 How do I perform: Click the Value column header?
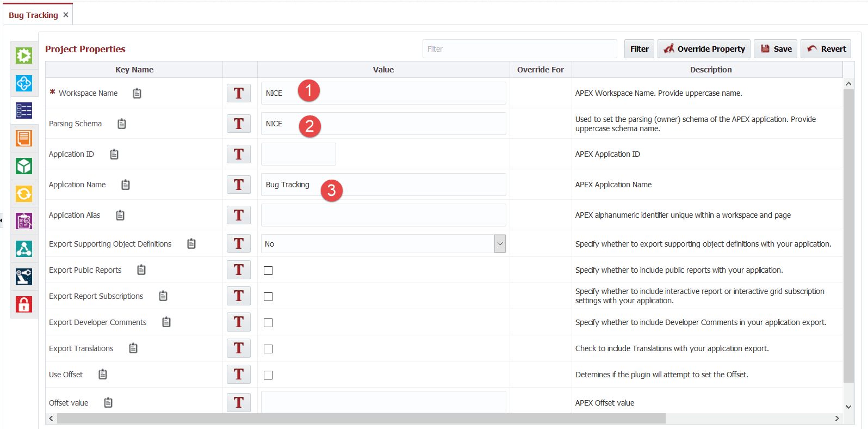click(x=383, y=70)
